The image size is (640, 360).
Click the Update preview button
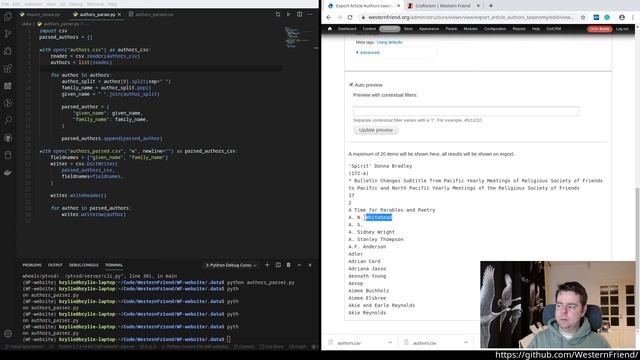(x=376, y=130)
